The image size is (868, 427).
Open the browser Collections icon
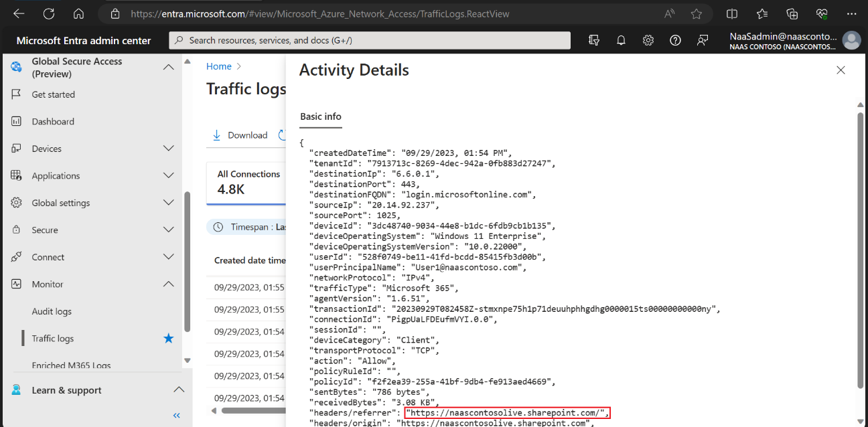pyautogui.click(x=792, y=13)
